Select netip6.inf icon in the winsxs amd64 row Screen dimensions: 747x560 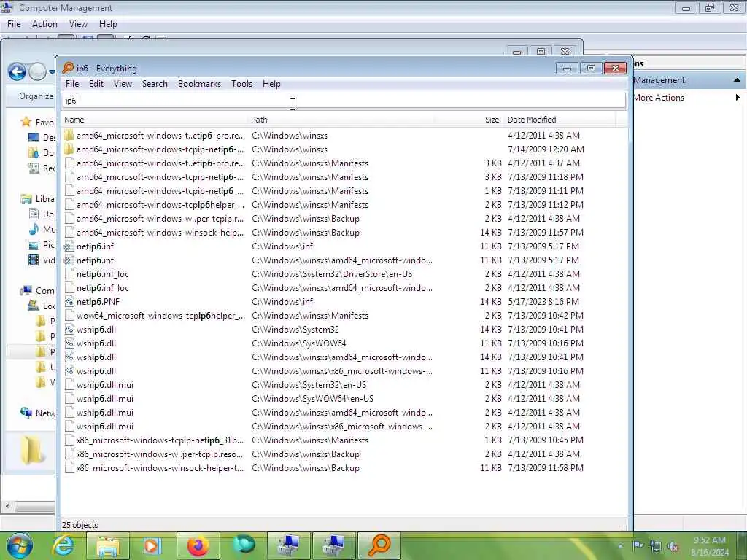[69, 260]
